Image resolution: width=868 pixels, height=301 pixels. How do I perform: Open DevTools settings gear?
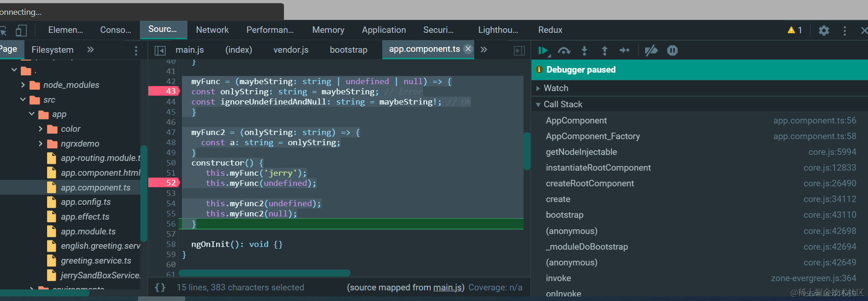point(824,31)
